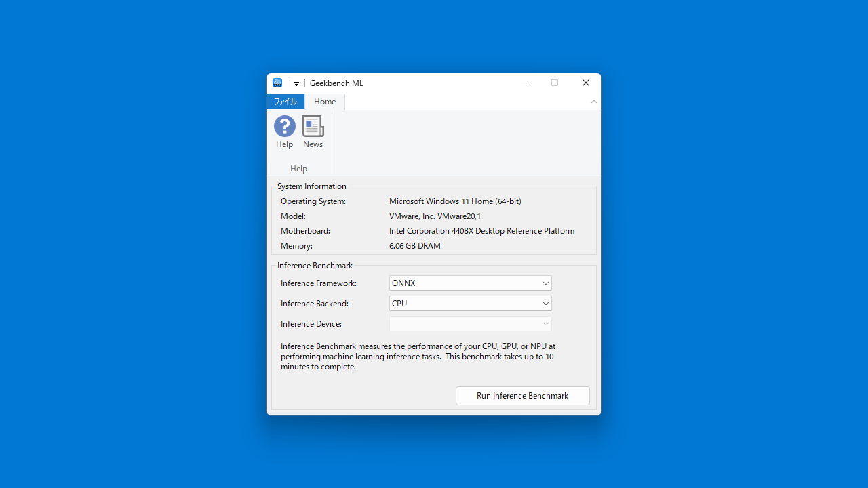Open the ファイル menu tab
This screenshot has width=868, height=488.
tap(285, 102)
